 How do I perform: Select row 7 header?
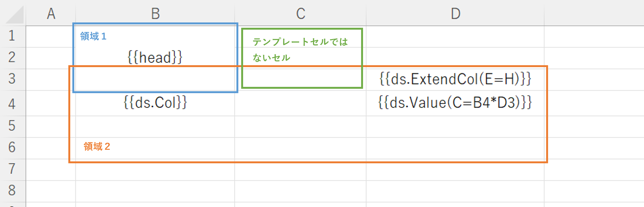[x=12, y=169]
